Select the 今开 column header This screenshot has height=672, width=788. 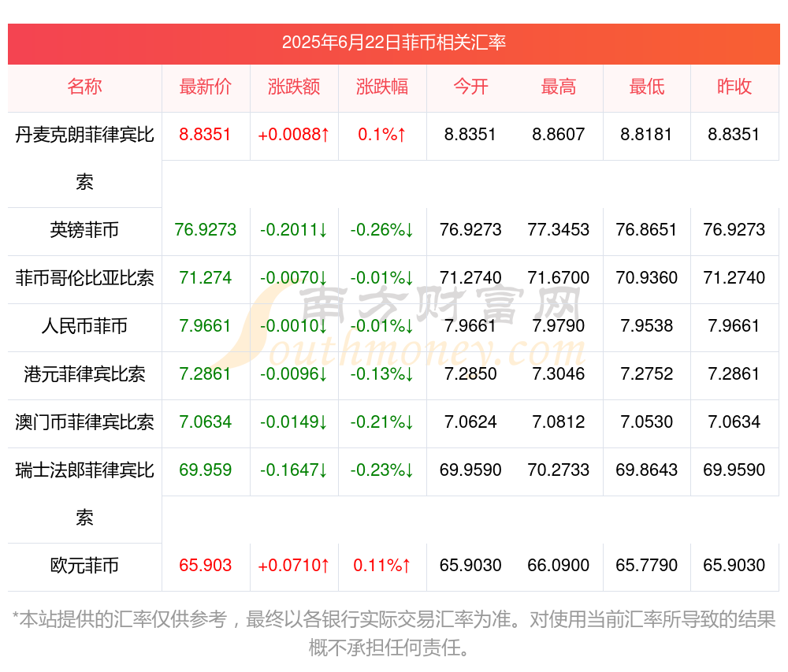[x=470, y=87]
